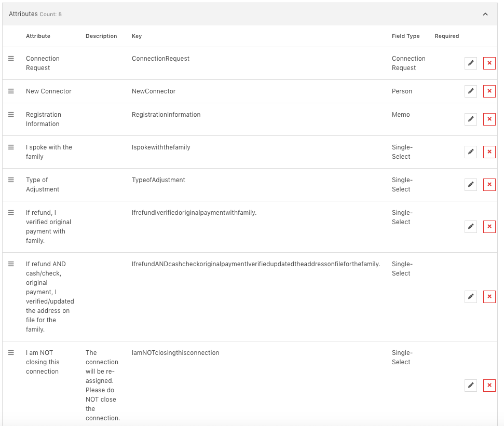Select the TypeofAdjustment key text
The image size is (504, 426).
click(x=158, y=180)
